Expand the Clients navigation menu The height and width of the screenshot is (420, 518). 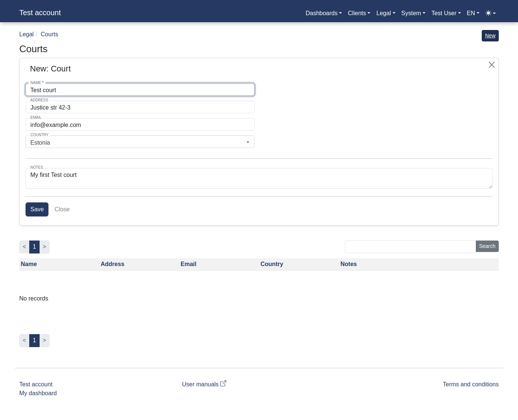coord(359,13)
